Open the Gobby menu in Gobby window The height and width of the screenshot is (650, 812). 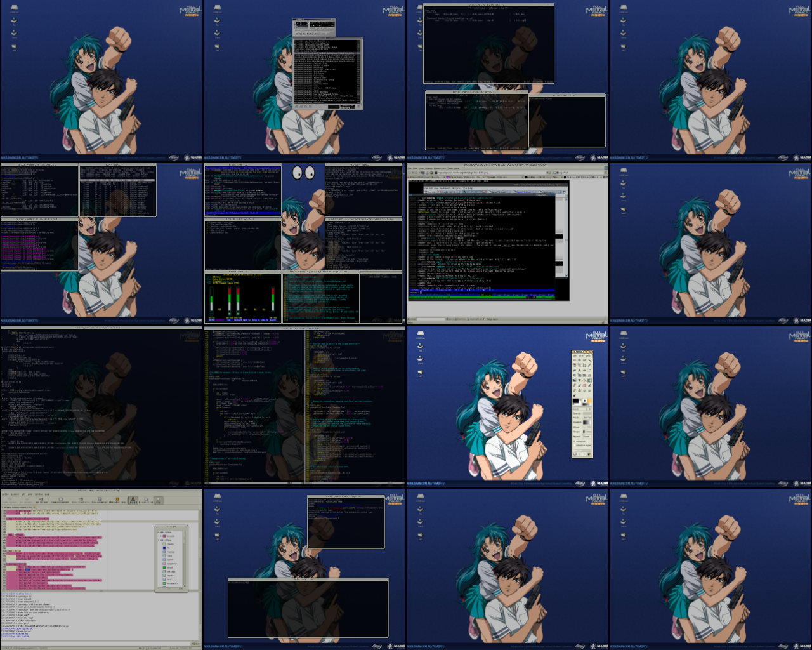(5, 494)
